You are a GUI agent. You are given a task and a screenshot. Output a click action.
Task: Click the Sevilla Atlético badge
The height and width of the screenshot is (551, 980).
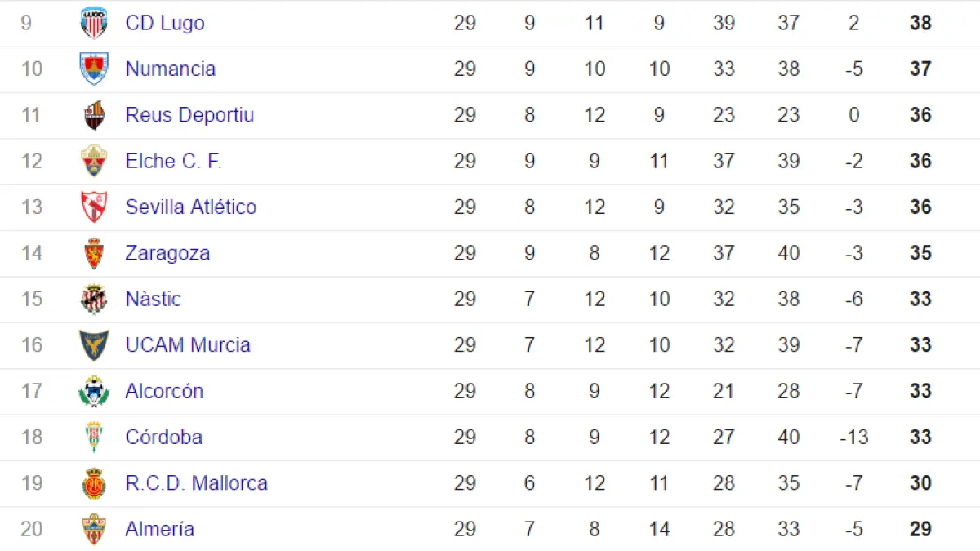[94, 207]
